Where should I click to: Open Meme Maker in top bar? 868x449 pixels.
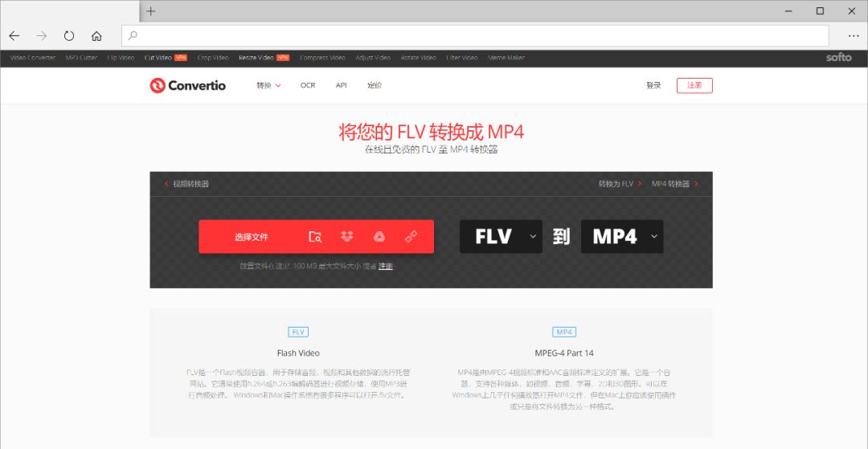[506, 58]
